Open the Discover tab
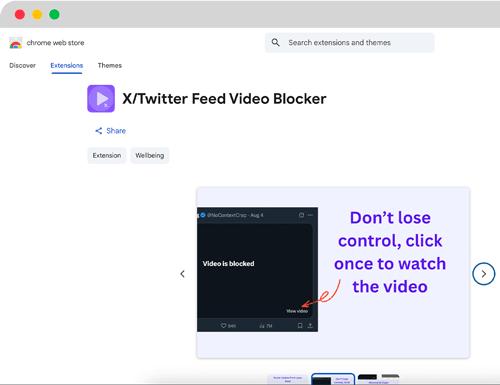500x385 pixels. (x=22, y=65)
